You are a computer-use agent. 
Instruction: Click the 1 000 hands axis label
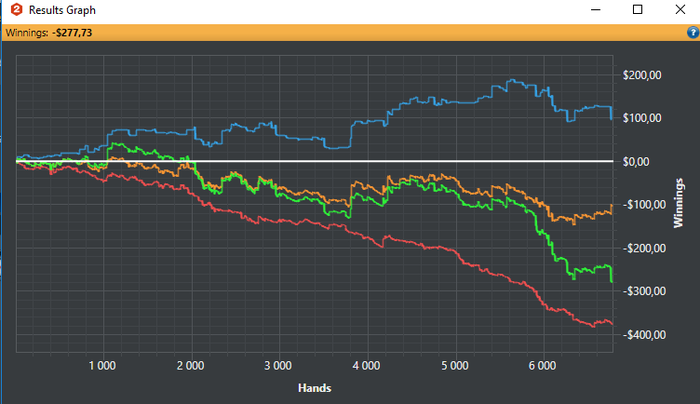click(102, 366)
